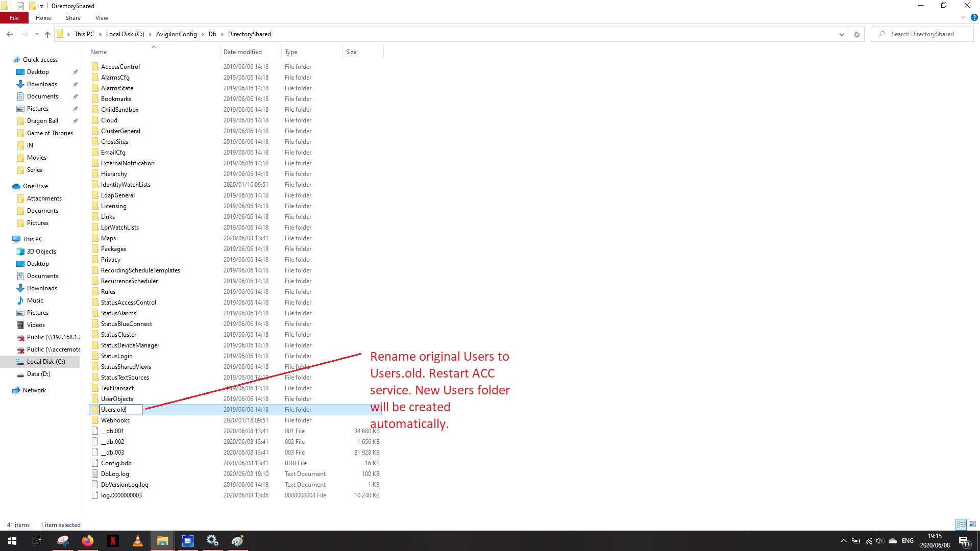Click into Search DirectoryShared box
Screen dimensions: 980x551
coord(922,34)
